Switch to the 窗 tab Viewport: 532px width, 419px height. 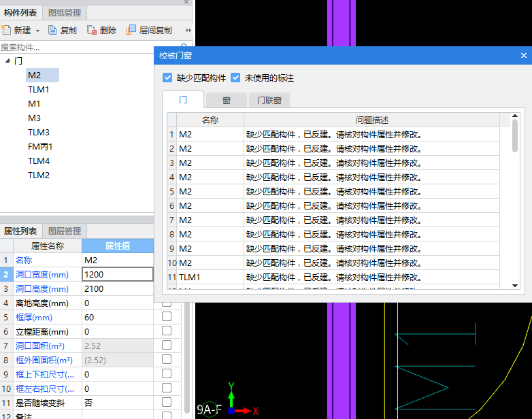pos(226,101)
